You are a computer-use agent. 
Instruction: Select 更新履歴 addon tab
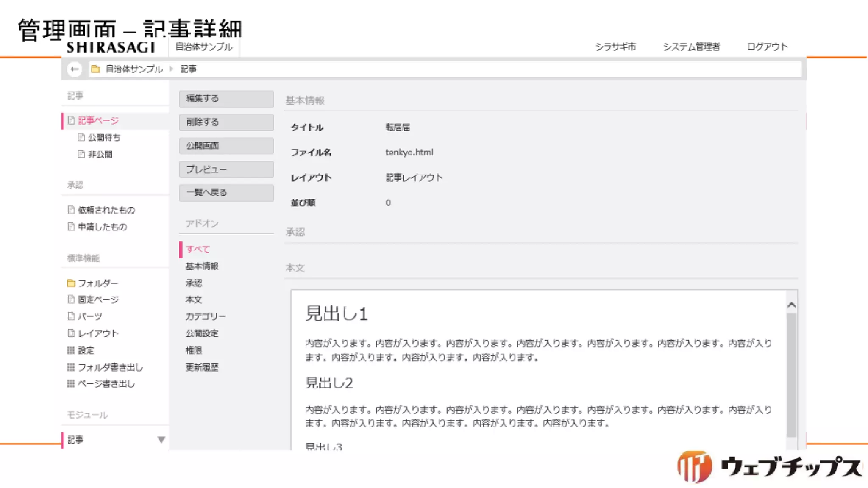202,367
